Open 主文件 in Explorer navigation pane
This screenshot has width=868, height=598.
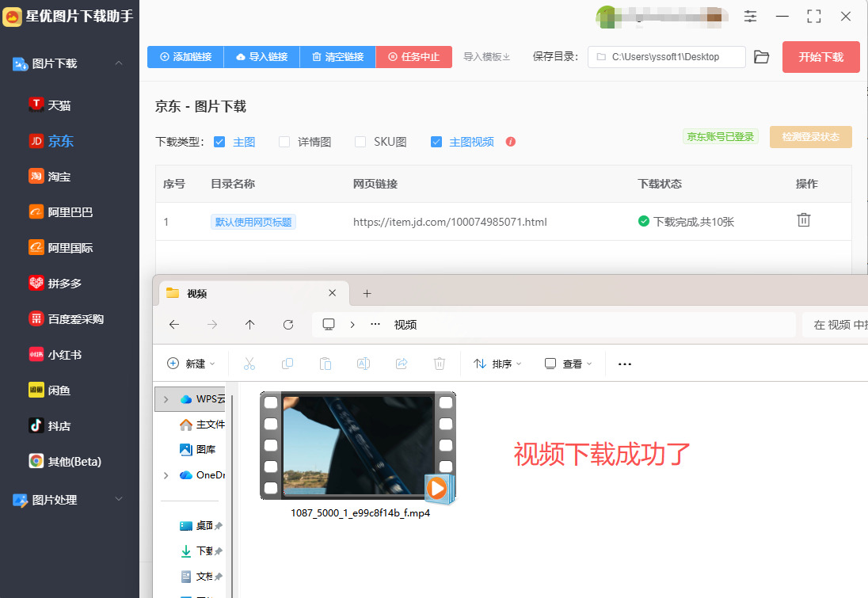pyautogui.click(x=202, y=424)
